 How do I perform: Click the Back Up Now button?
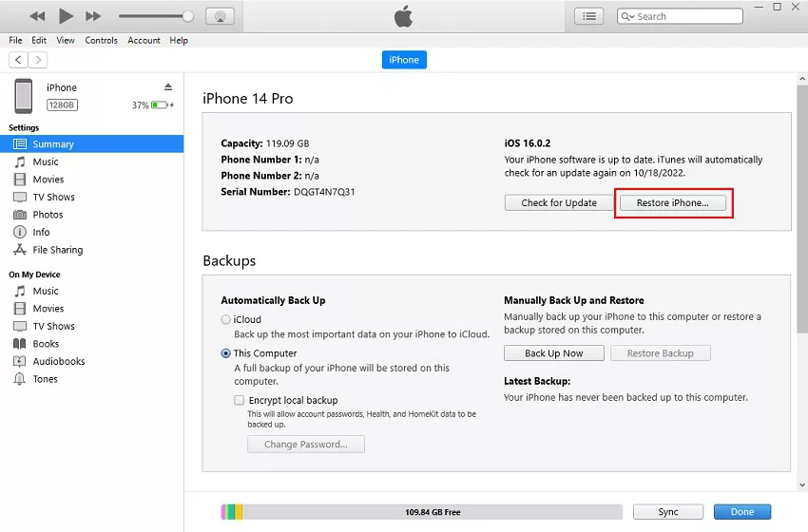(554, 353)
